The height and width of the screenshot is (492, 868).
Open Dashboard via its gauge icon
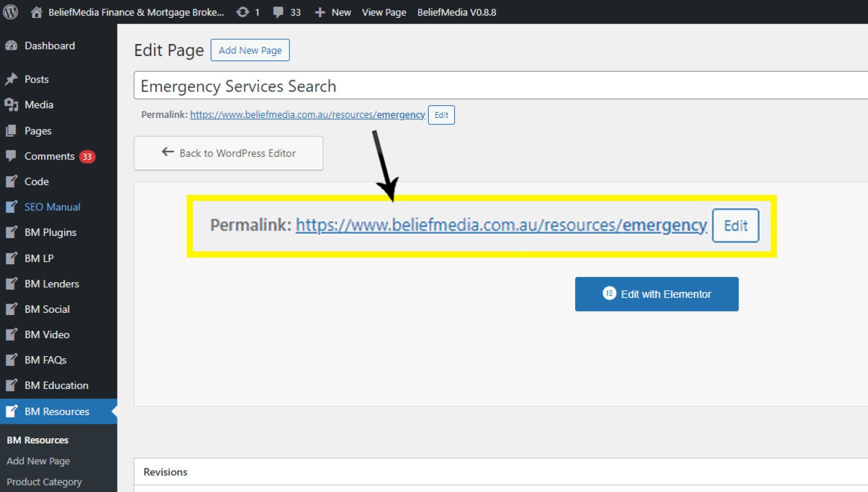[11, 46]
